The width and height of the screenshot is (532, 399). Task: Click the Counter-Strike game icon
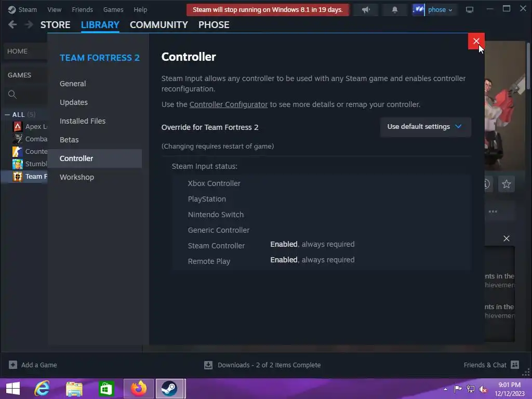[x=18, y=151]
